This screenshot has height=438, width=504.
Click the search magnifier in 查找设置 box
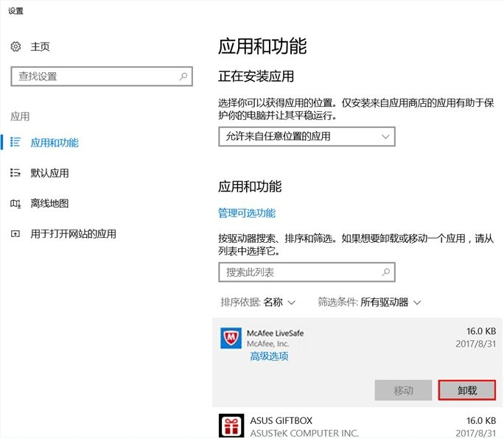point(183,77)
